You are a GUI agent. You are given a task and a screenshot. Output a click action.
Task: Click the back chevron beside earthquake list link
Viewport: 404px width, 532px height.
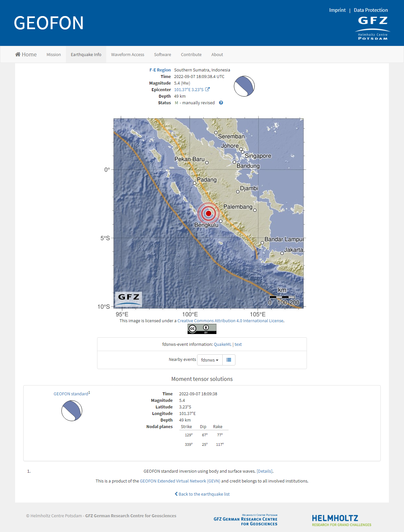click(x=176, y=494)
